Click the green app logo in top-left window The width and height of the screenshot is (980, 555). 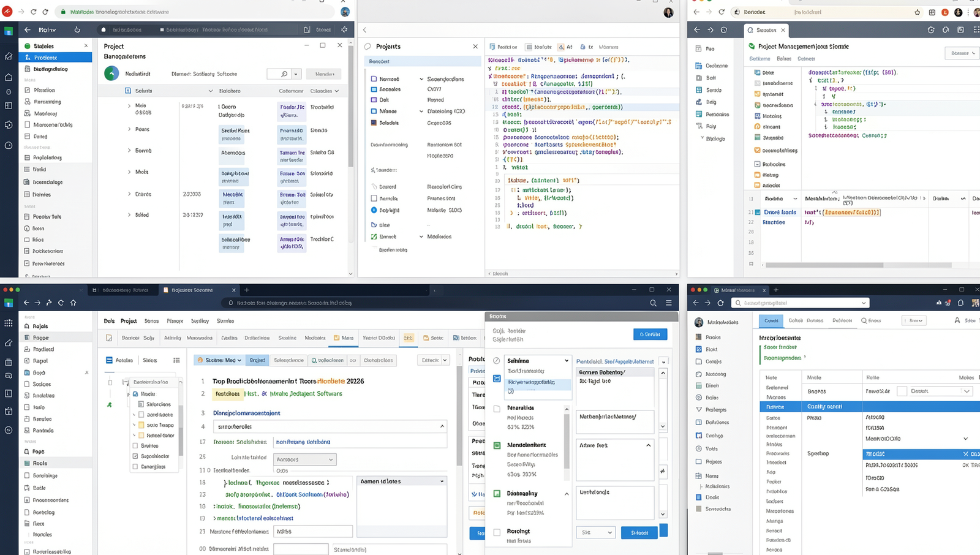[8, 31]
